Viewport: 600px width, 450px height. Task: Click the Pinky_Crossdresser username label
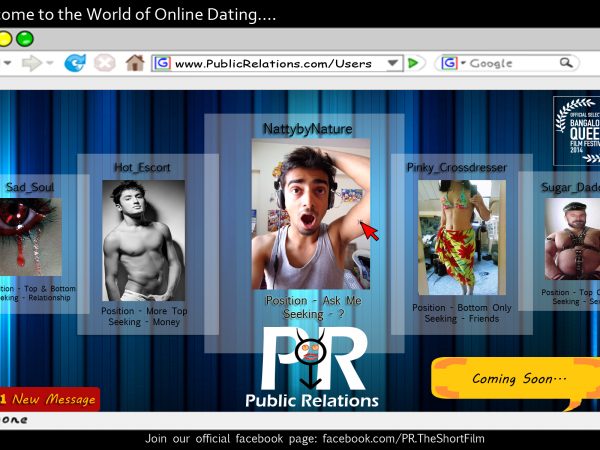pyautogui.click(x=457, y=167)
